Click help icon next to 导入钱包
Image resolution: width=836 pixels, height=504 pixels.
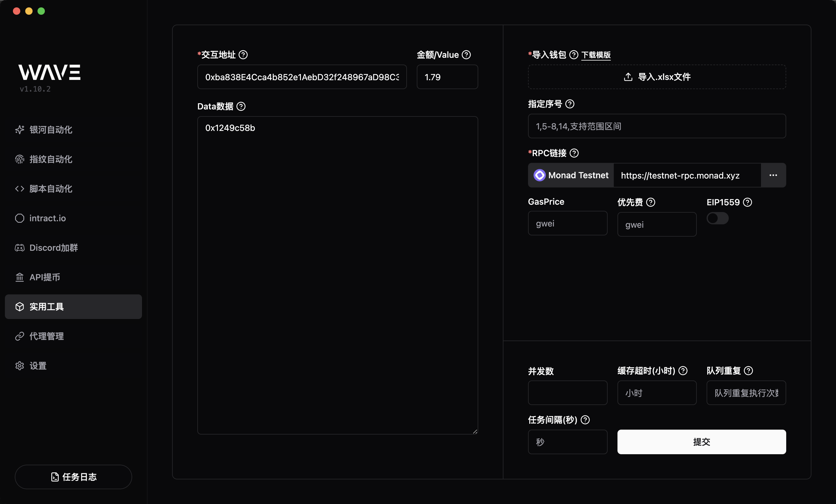574,55
